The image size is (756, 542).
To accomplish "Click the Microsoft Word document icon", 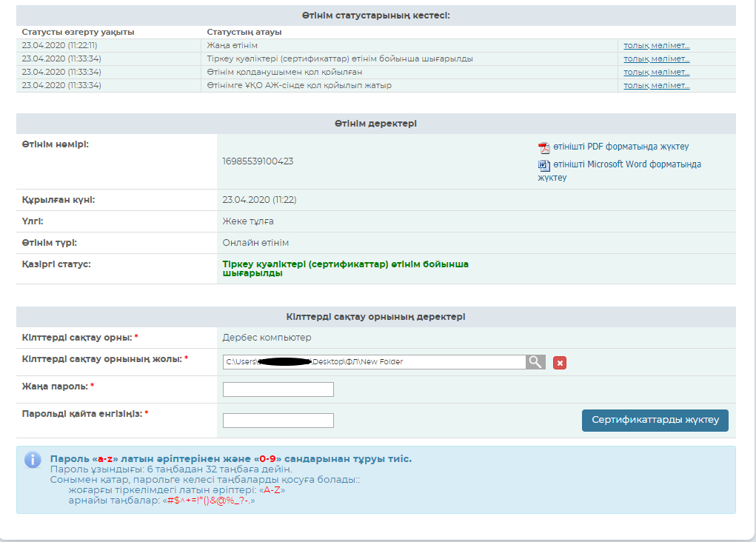I will pyautogui.click(x=543, y=165).
